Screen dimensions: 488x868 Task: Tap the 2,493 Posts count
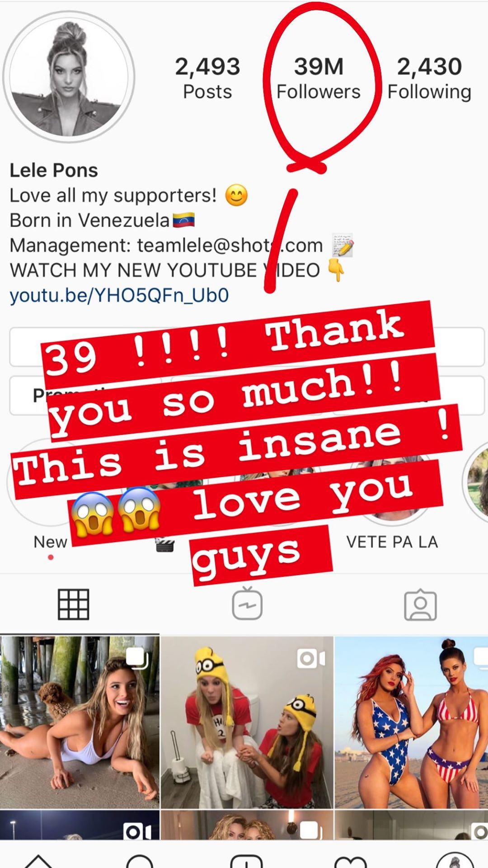[x=207, y=78]
